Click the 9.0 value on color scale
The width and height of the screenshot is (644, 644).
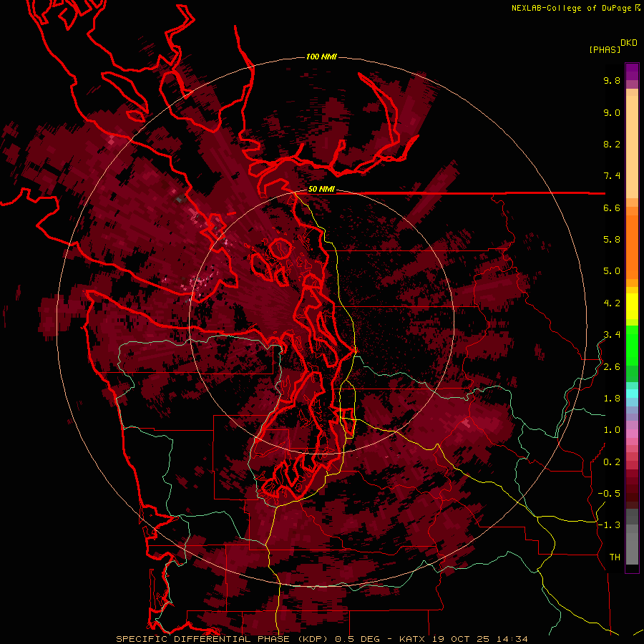click(x=612, y=112)
